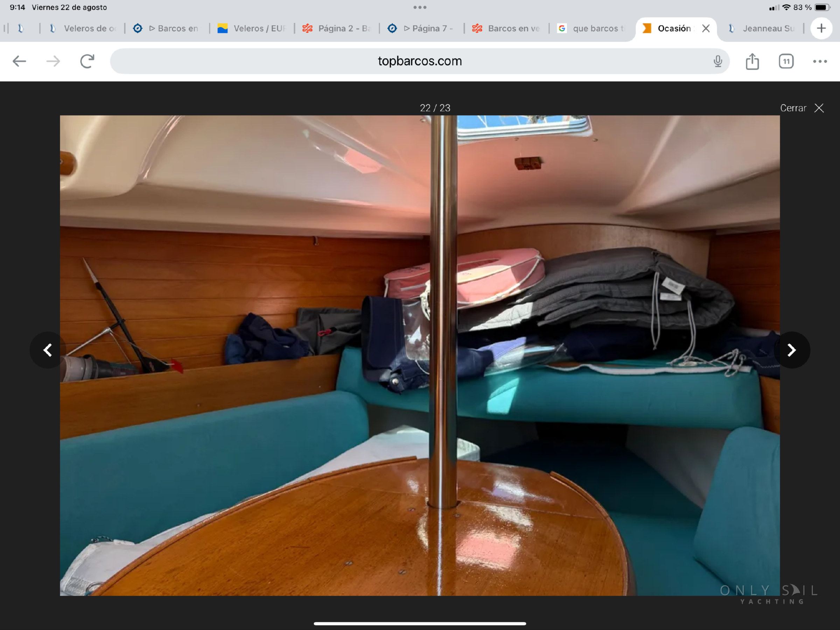Open the tab overview showing 11 tabs

[x=786, y=61]
